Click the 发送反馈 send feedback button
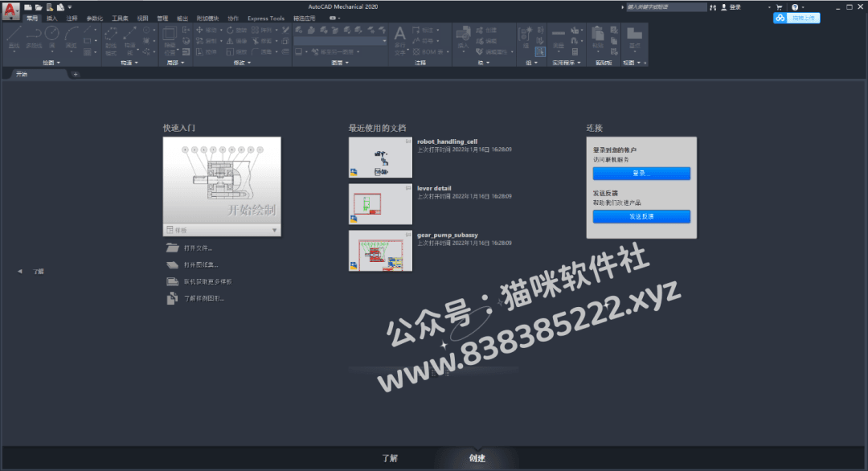Image resolution: width=868 pixels, height=471 pixels. [641, 216]
